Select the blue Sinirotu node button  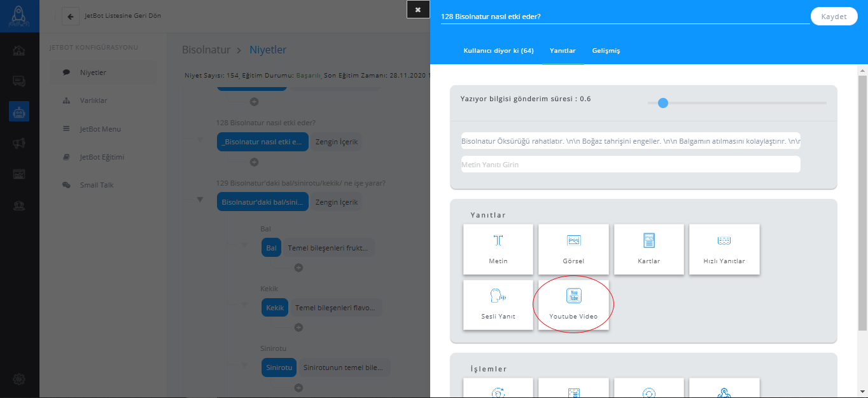[279, 367]
